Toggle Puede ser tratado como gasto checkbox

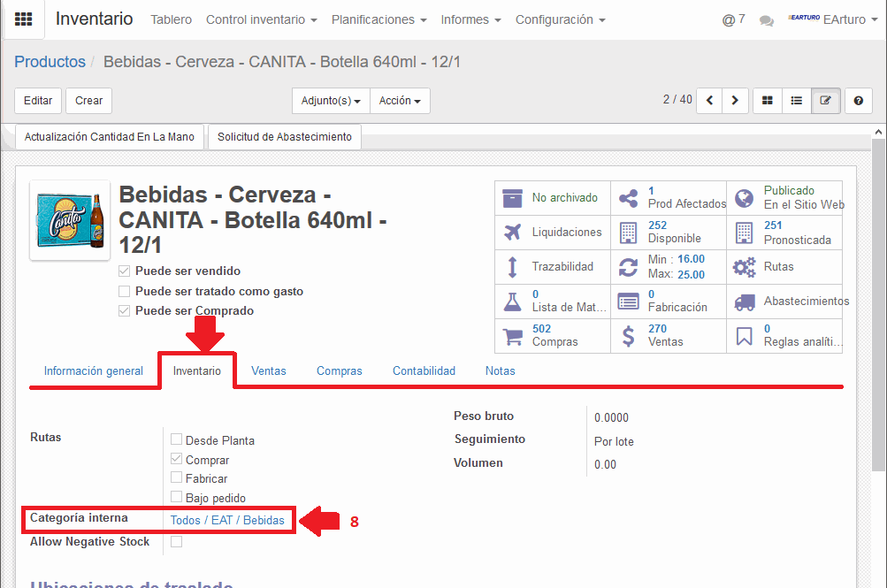[124, 291]
